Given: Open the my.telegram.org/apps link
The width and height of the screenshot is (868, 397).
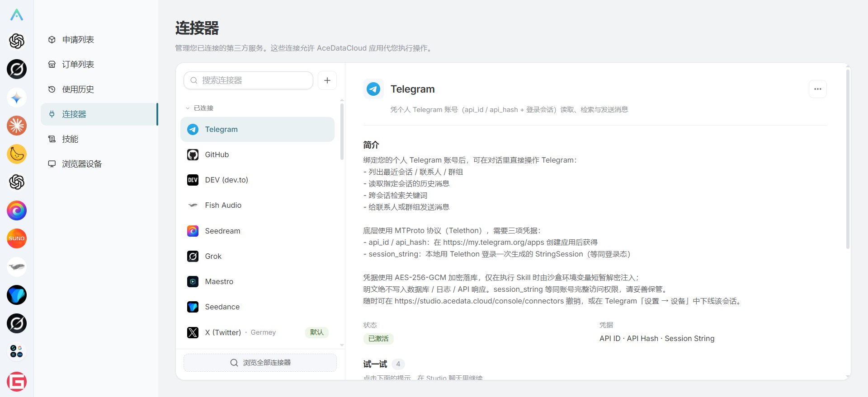Looking at the screenshot, I should point(494,243).
